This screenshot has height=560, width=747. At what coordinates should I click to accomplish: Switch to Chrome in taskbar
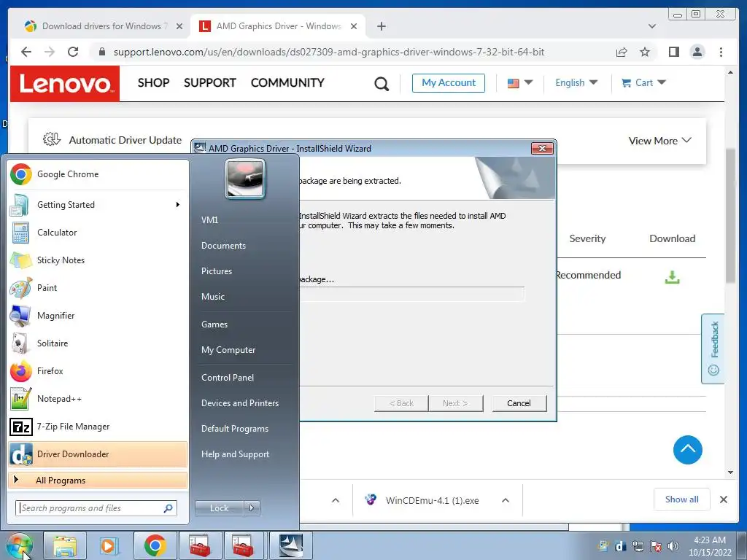(155, 545)
